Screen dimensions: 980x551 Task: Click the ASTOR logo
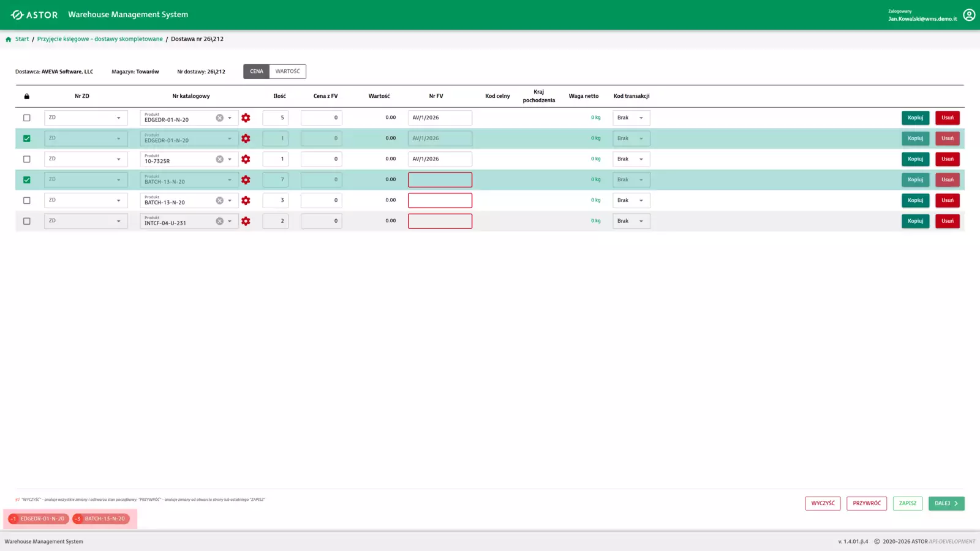click(34, 15)
